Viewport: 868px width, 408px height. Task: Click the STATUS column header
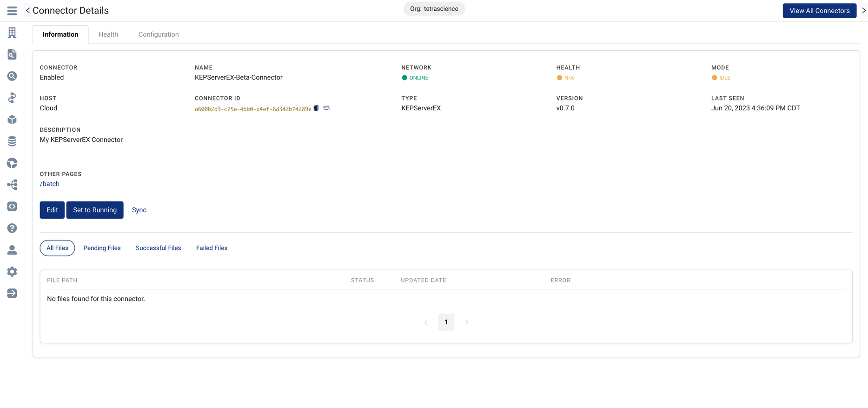pos(362,280)
